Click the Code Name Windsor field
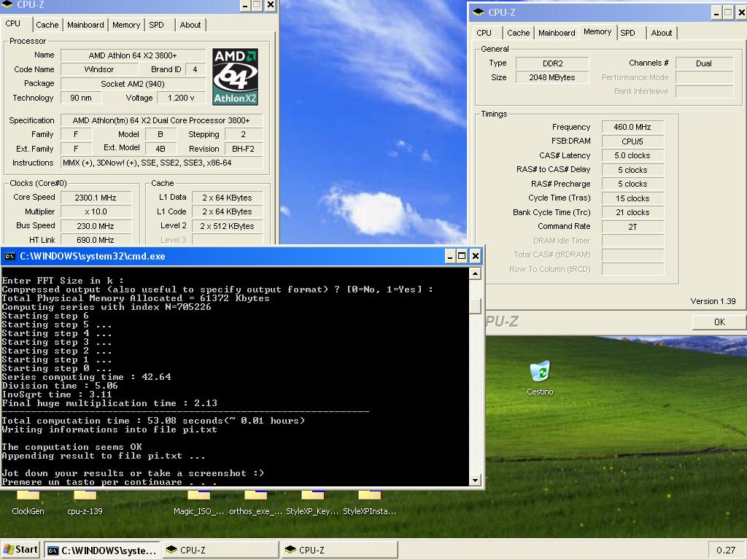The height and width of the screenshot is (560, 747). [x=99, y=69]
